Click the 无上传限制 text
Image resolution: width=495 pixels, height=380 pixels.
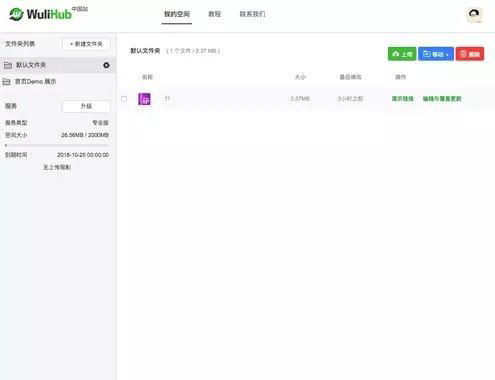click(x=57, y=167)
